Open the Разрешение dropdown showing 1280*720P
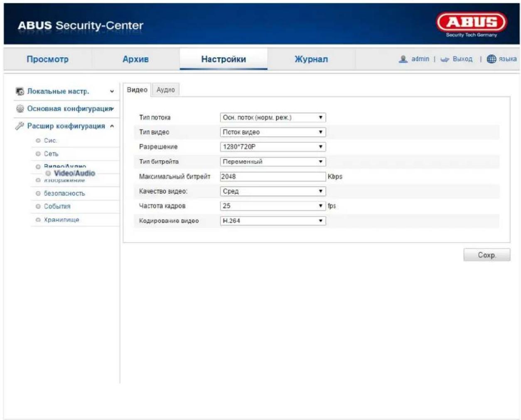This screenshot has height=420, width=521. 273,147
